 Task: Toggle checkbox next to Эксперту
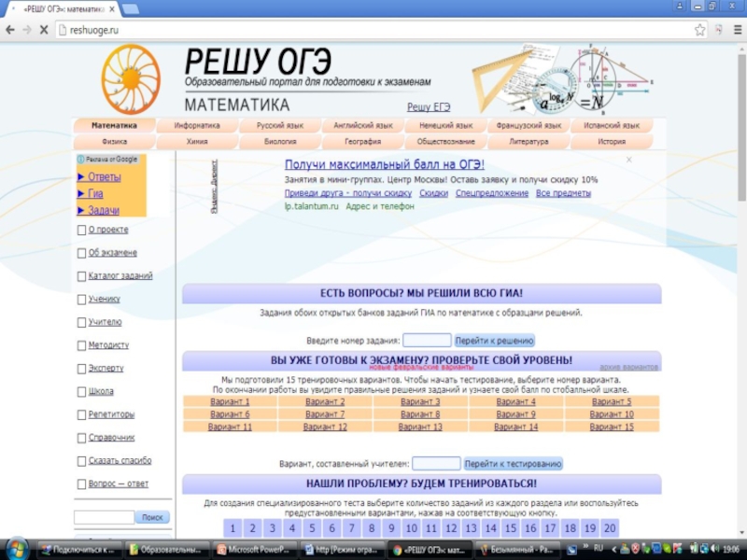click(81, 369)
